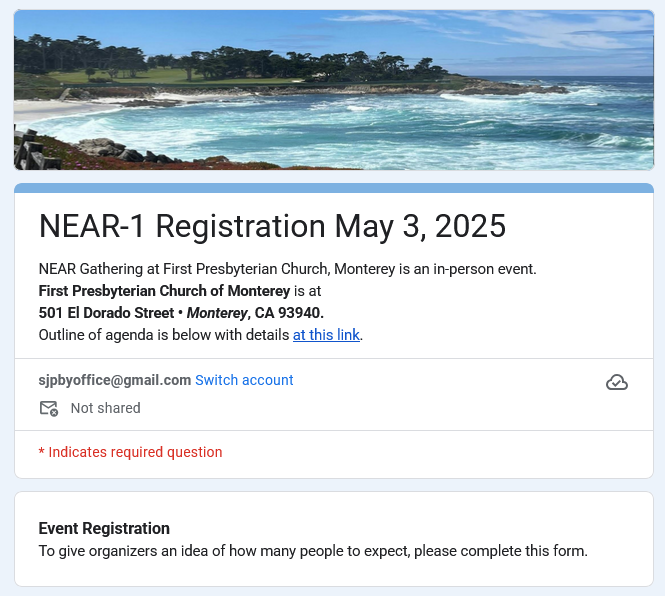Click bold "First Presbyterian Church of Monterey" text
Image resolution: width=665 pixels, height=596 pixels.
(x=164, y=291)
